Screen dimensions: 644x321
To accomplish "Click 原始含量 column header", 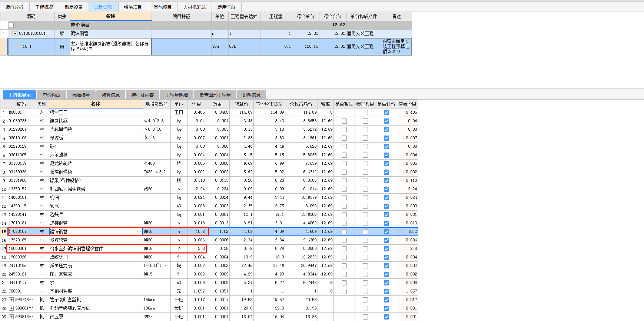I will point(408,104).
